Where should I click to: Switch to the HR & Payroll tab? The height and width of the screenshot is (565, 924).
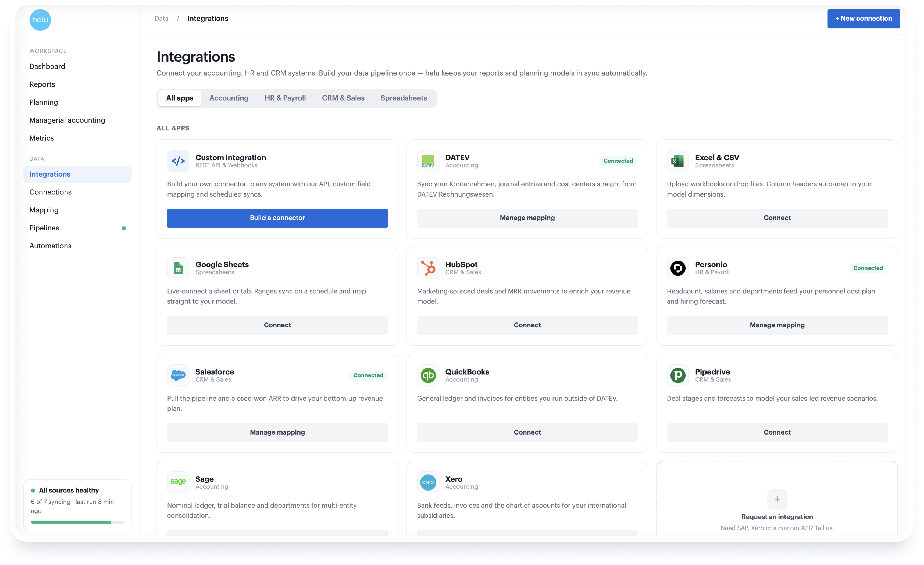coord(285,98)
